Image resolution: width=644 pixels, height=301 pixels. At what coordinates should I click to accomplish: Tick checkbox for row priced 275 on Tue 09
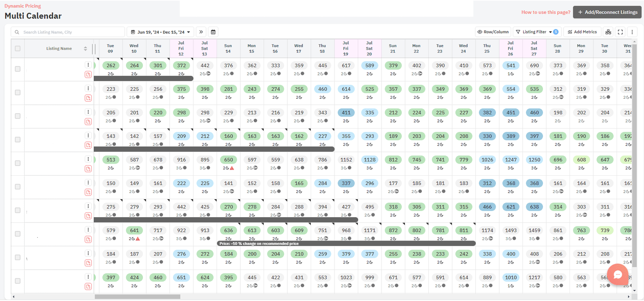[x=18, y=210]
